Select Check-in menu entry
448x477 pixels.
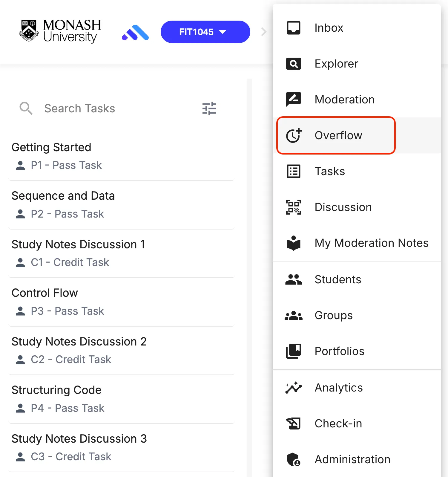click(x=357, y=424)
